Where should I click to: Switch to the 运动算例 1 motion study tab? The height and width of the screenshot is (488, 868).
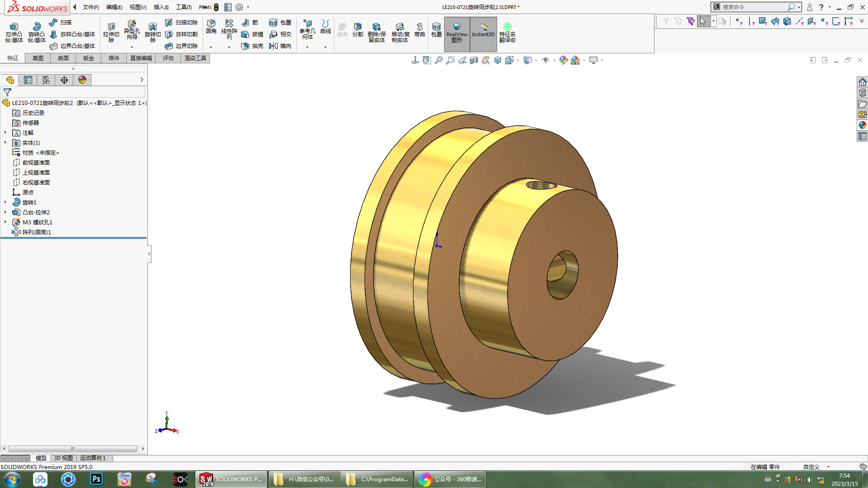(x=93, y=458)
